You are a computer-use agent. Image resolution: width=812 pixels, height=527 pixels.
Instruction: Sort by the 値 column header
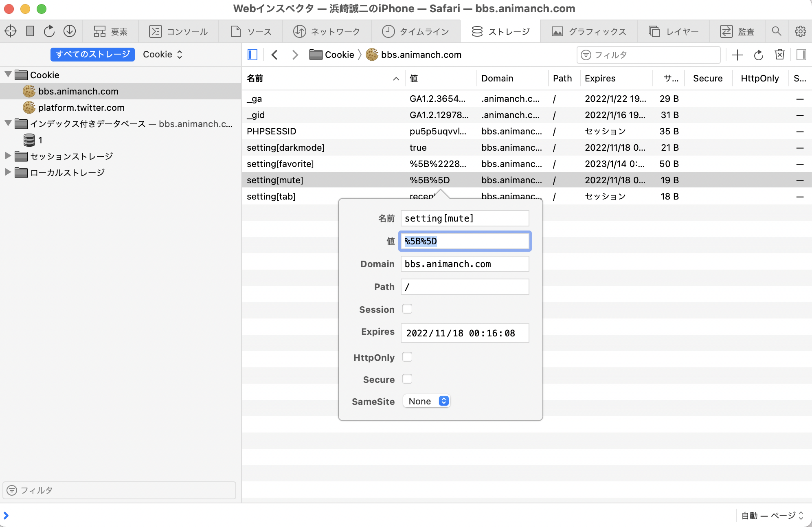(441, 78)
